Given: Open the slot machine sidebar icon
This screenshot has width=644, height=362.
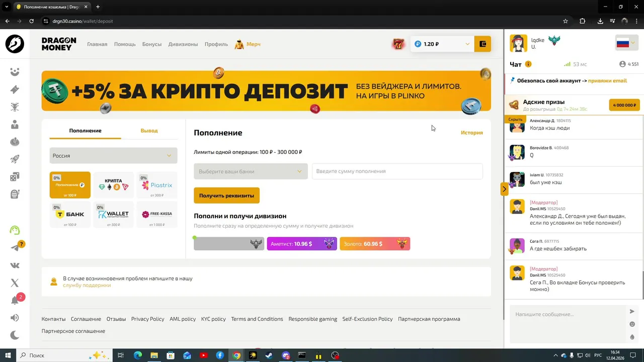Looking at the screenshot, I should pyautogui.click(x=15, y=194).
